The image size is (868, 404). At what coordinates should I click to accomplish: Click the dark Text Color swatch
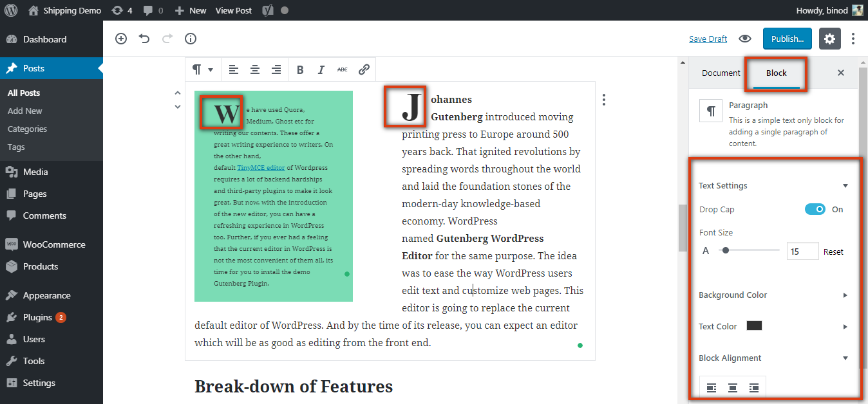(754, 326)
